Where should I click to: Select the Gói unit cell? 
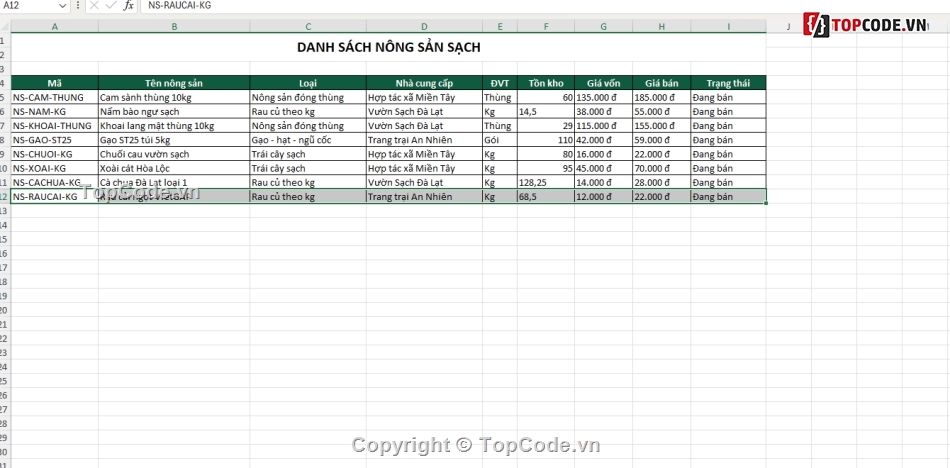pyautogui.click(x=500, y=140)
